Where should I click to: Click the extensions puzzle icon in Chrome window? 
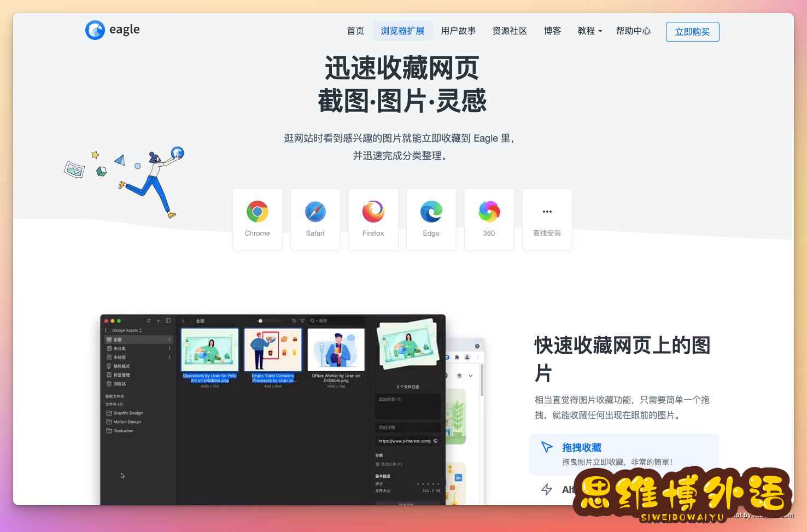click(x=457, y=357)
